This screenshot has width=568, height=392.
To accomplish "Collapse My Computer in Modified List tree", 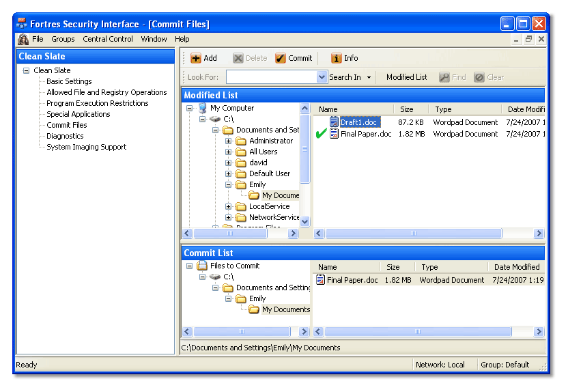I will click(189, 108).
